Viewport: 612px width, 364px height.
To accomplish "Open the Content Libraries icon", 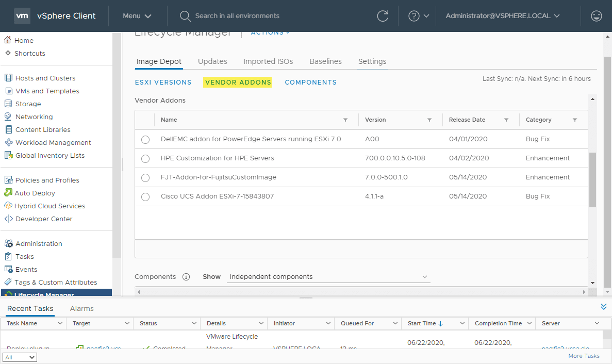I will pos(8,129).
